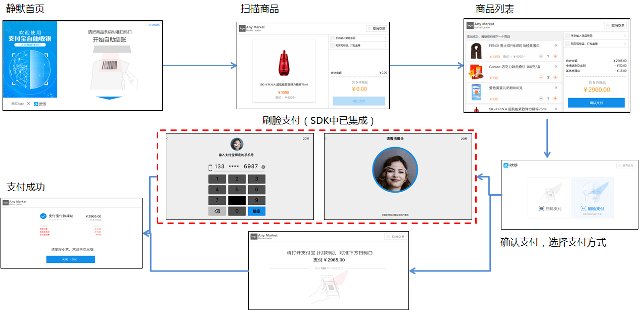Image resolution: width=644 pixels, height=310 pixels.
Task: Click the logo box on payment code screen
Action: tap(254, 236)
